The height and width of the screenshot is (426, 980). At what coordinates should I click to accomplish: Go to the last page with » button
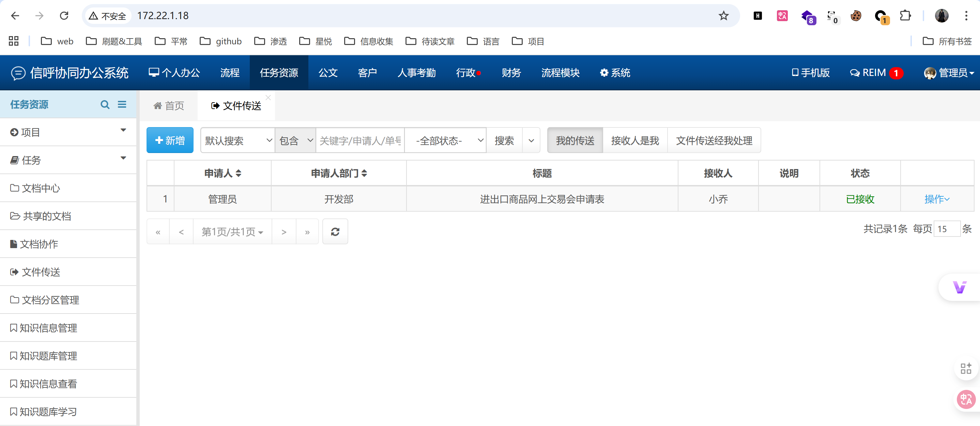307,231
